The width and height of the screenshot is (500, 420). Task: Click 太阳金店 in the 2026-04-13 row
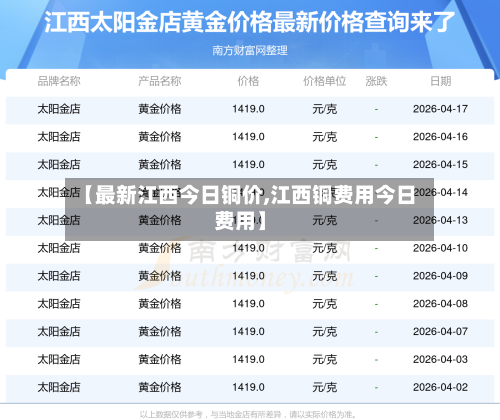point(59,220)
